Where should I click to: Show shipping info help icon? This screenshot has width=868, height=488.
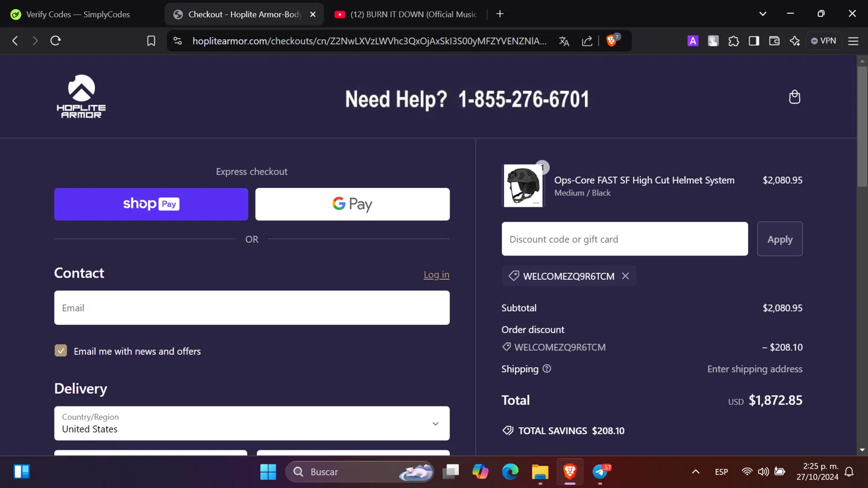tap(547, 369)
